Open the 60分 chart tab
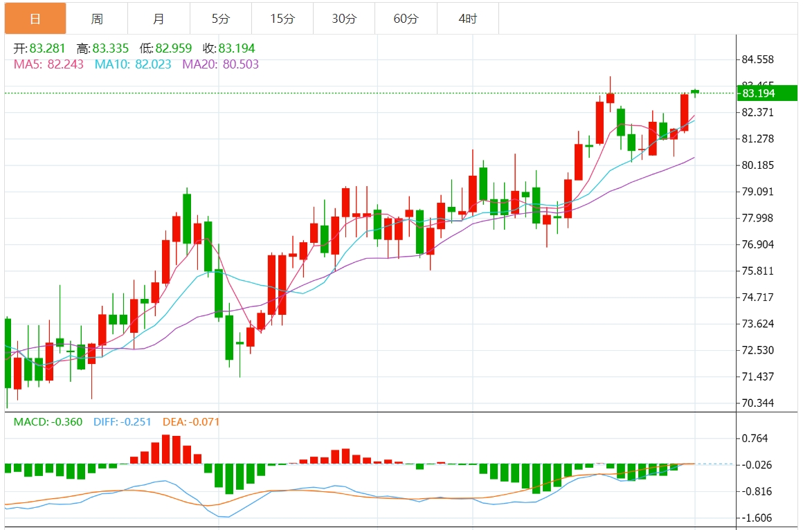 tap(406, 19)
